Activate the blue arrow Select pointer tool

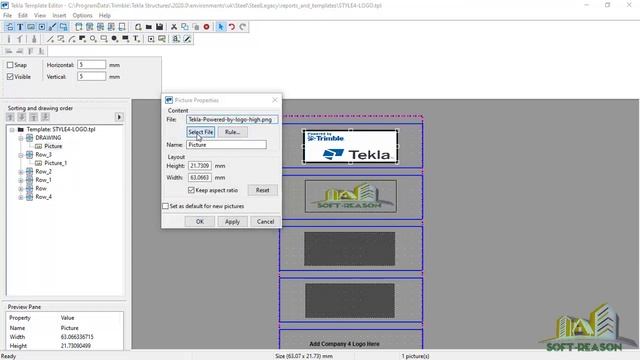[x=221, y=27]
